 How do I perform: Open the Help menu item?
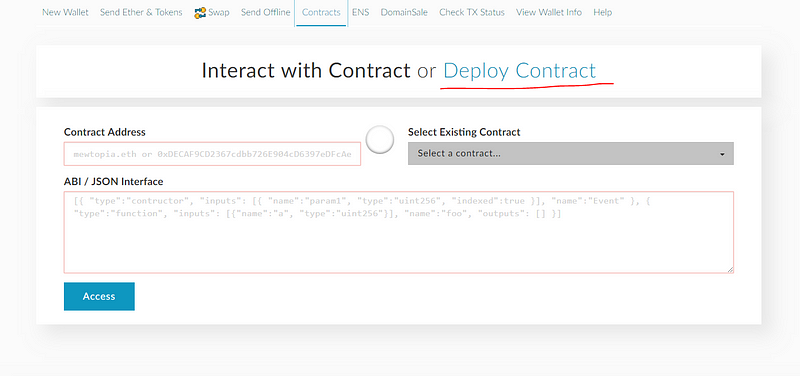tap(603, 12)
